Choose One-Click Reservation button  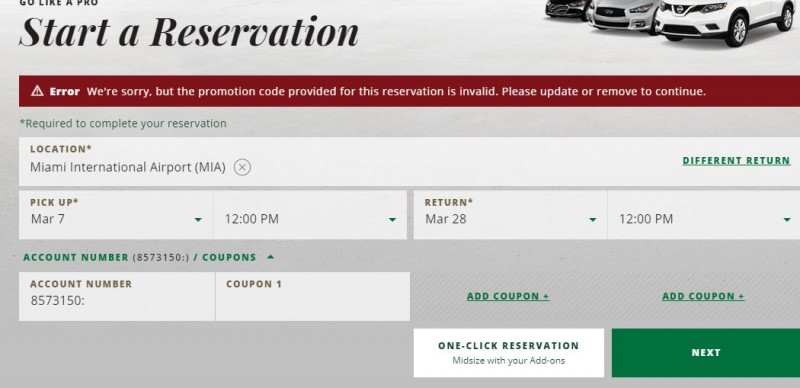(x=509, y=353)
